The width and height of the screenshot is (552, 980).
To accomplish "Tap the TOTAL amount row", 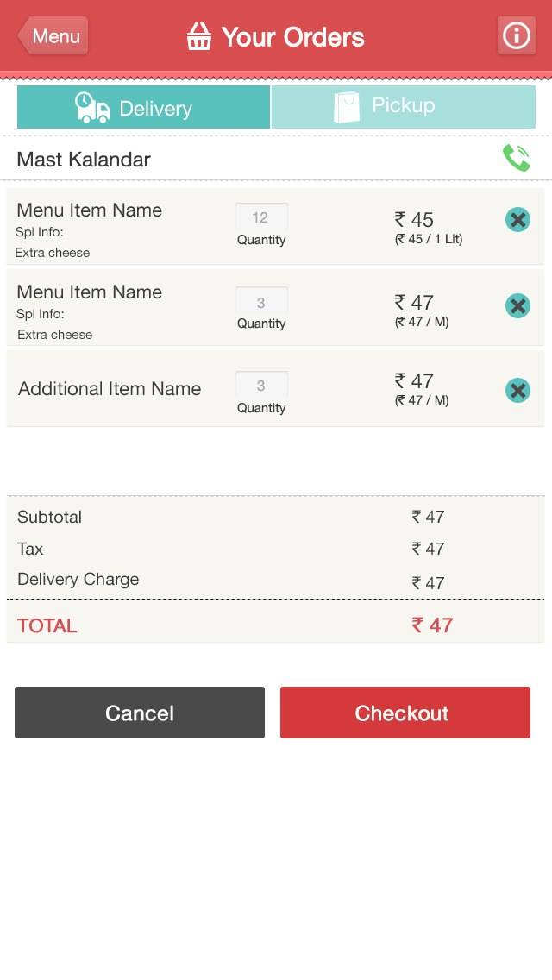I will pyautogui.click(x=275, y=625).
